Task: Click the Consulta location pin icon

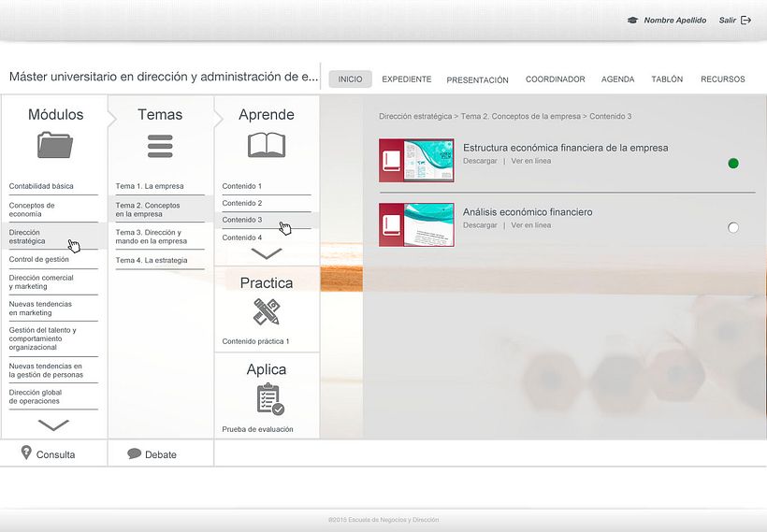Action: [26, 453]
